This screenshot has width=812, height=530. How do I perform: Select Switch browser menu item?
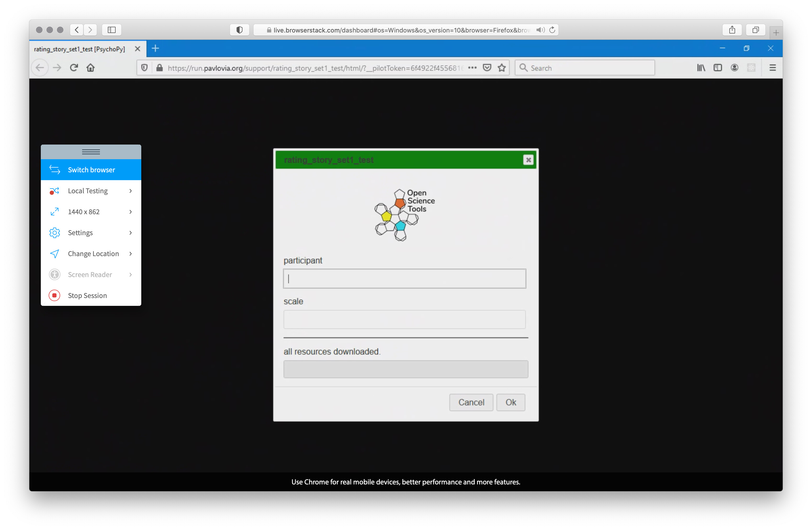coord(91,170)
